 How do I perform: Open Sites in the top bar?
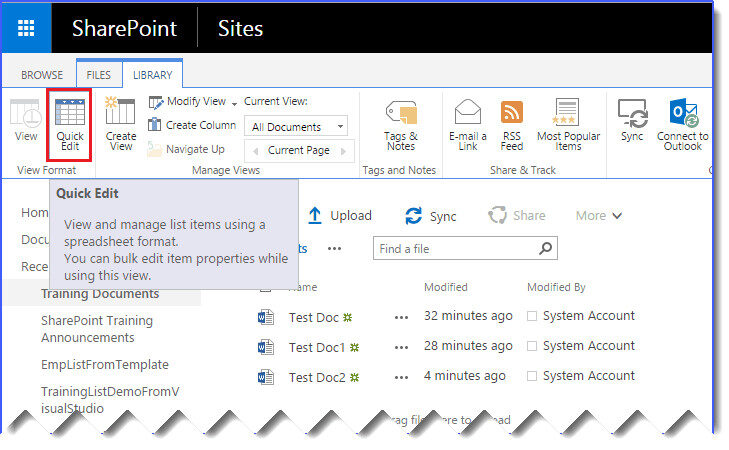pyautogui.click(x=240, y=28)
